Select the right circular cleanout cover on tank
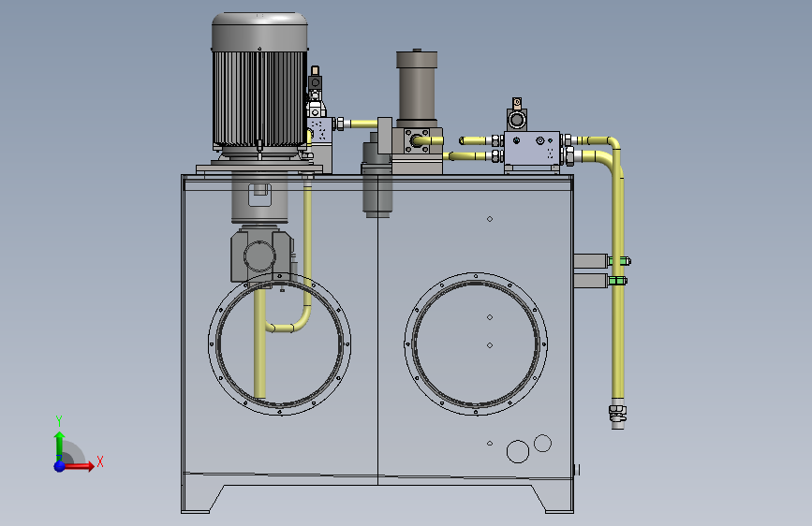Viewport: 812px width, 526px height. pyautogui.click(x=476, y=344)
